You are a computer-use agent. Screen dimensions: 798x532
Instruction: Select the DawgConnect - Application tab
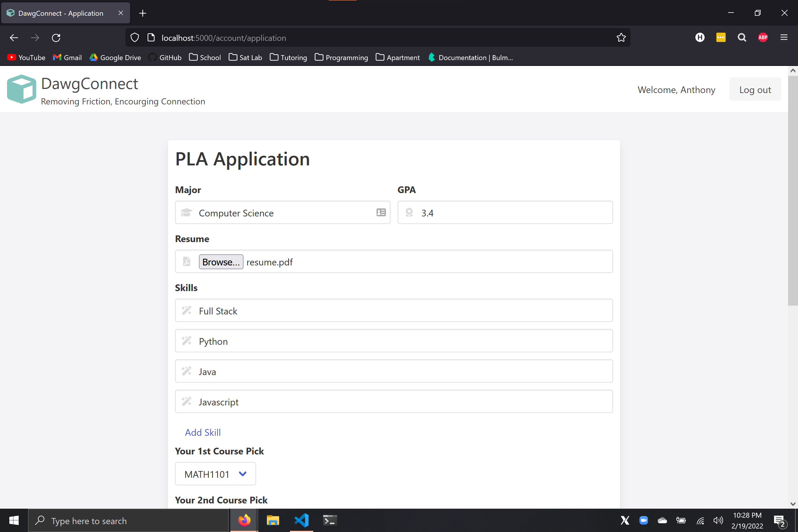[x=61, y=13]
